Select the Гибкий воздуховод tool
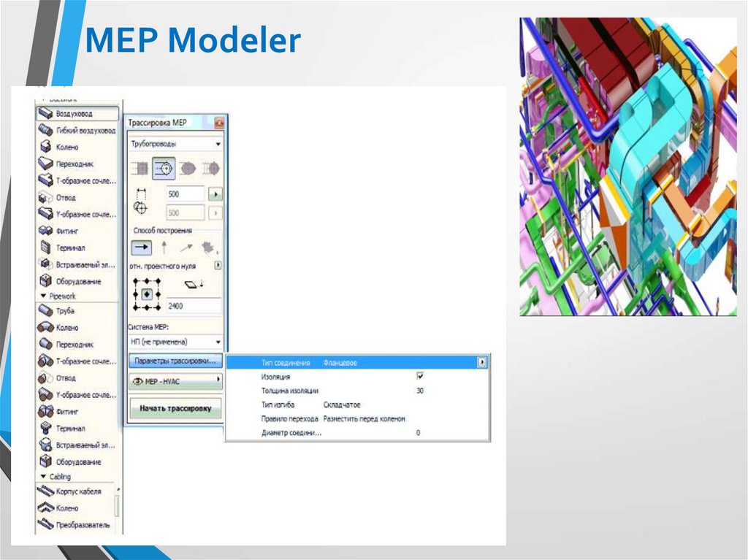Screen dimensions: 748x560 80,130
